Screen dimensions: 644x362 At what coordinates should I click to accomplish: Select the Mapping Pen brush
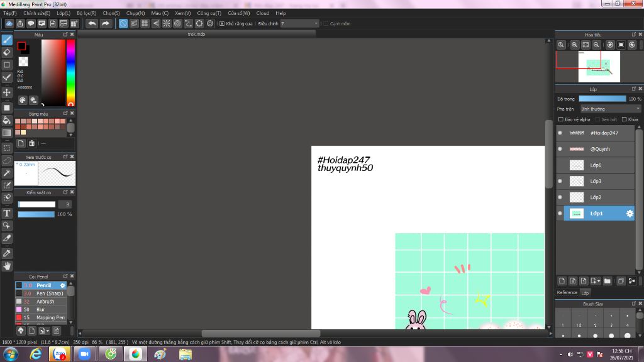click(x=41, y=317)
